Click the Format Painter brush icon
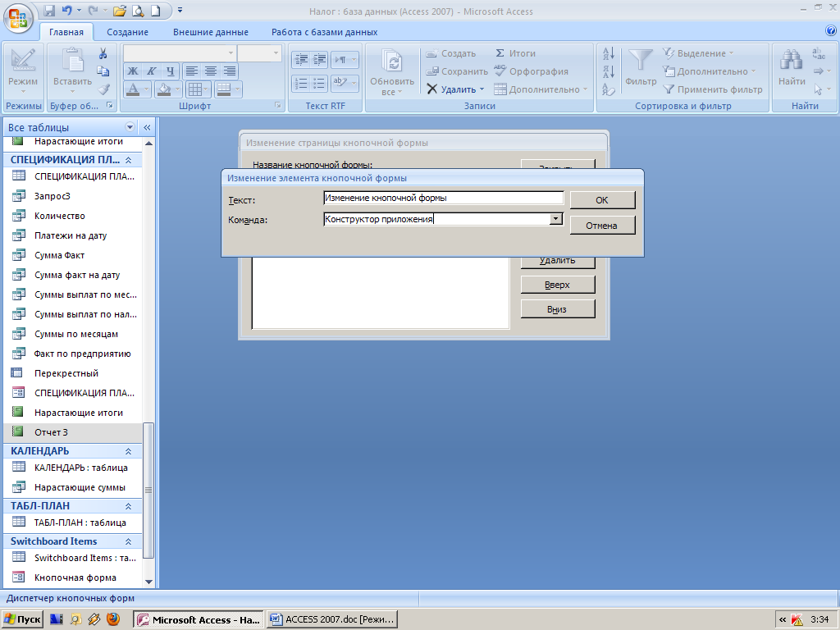Viewport: 840px width, 630px height. click(x=104, y=89)
